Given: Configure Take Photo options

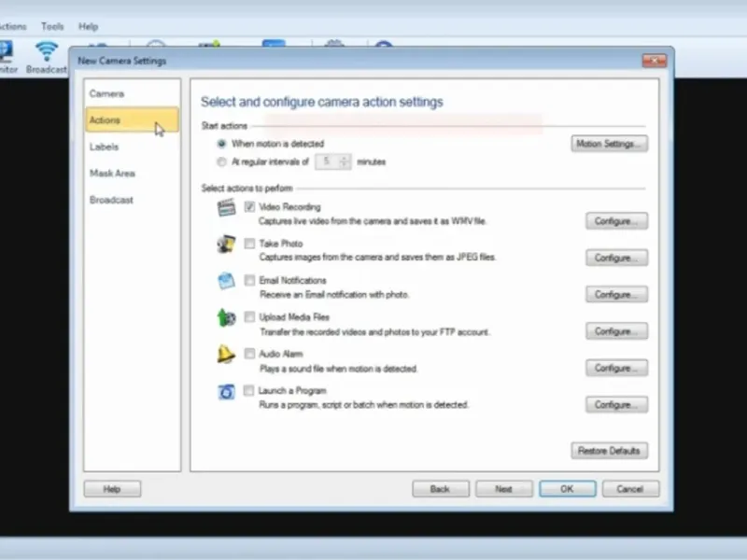Looking at the screenshot, I should [x=616, y=258].
